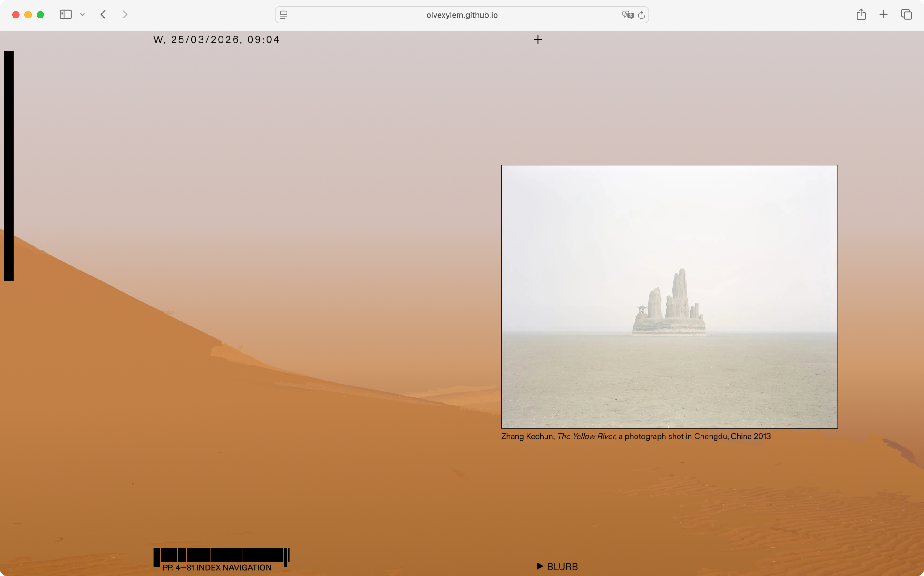Click the plus cross at page top
This screenshot has height=576, width=924.
point(538,40)
